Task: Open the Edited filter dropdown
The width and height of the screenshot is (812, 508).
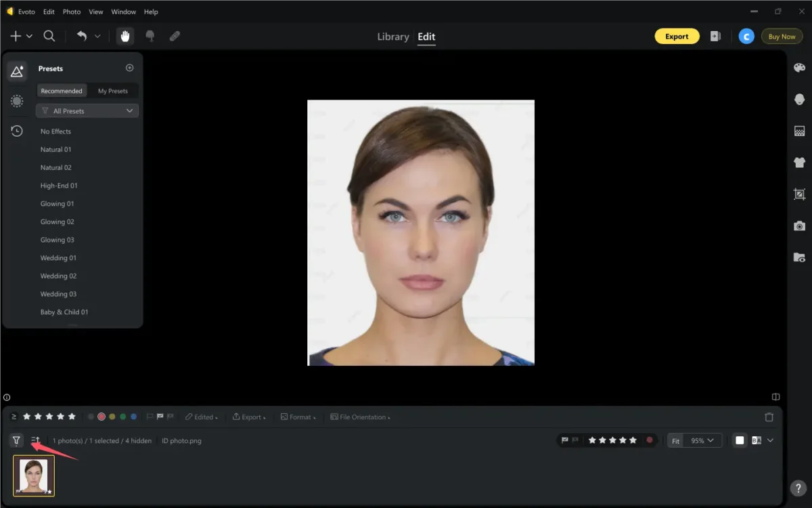Action: 202,417
